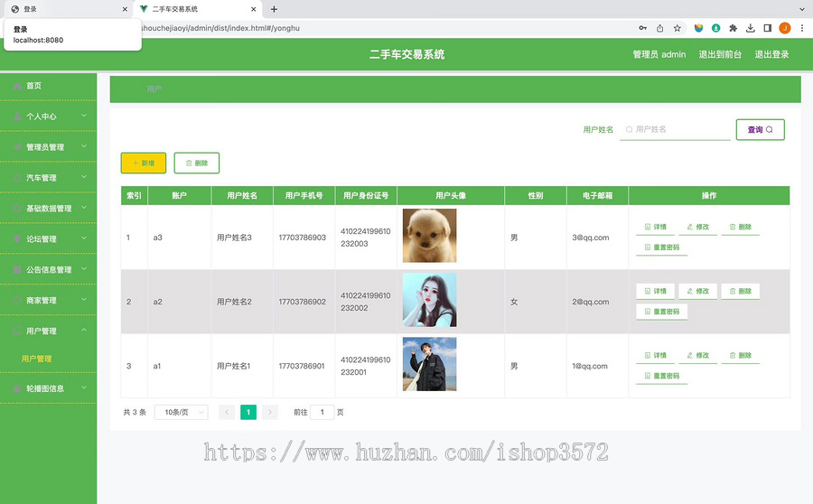813x504 pixels.
Task: Open 详情 for user a3
Action: [656, 227]
